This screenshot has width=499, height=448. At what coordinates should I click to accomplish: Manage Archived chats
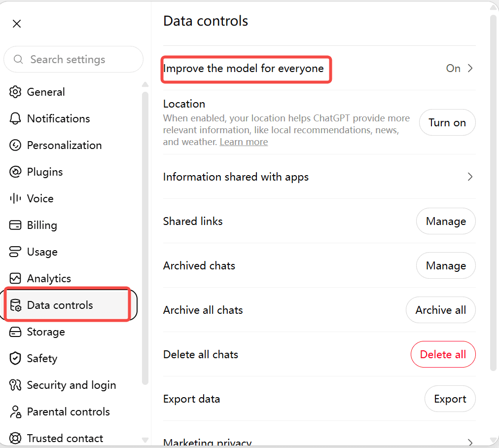(446, 265)
